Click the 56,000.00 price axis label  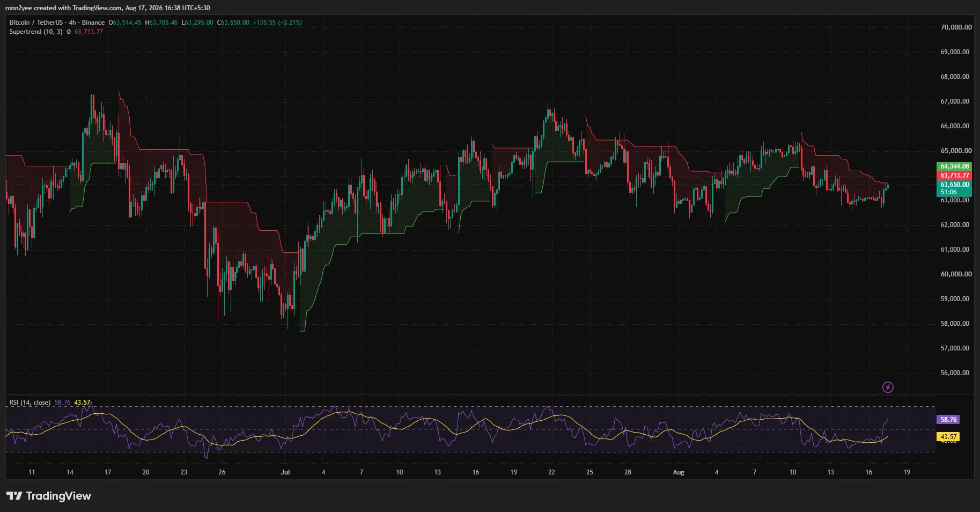click(955, 373)
